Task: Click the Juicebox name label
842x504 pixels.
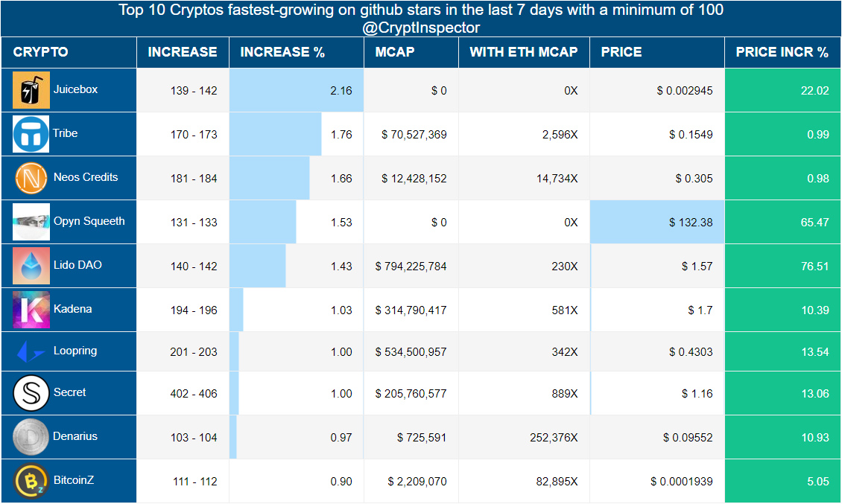Action: pyautogui.click(x=76, y=89)
